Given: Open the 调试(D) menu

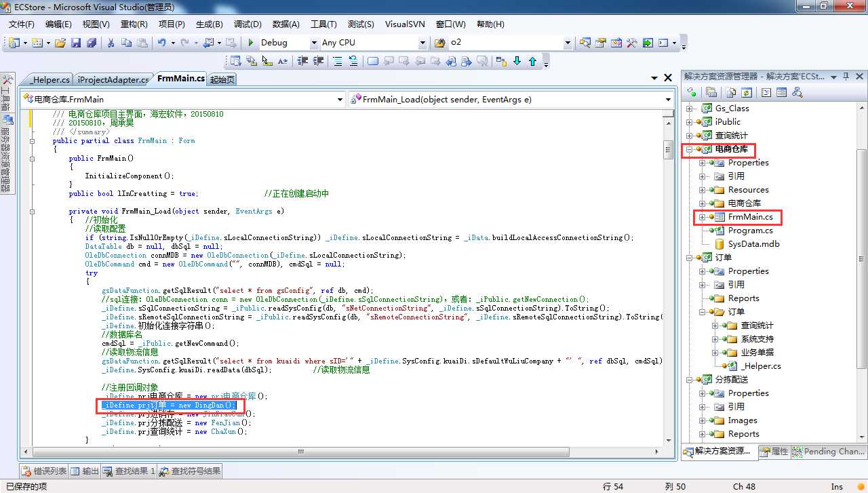Looking at the screenshot, I should (248, 24).
